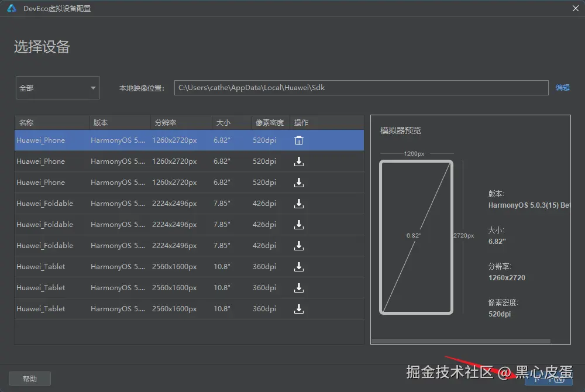Download the third Huawei_Phone image
The width and height of the screenshot is (585, 392).
299,183
